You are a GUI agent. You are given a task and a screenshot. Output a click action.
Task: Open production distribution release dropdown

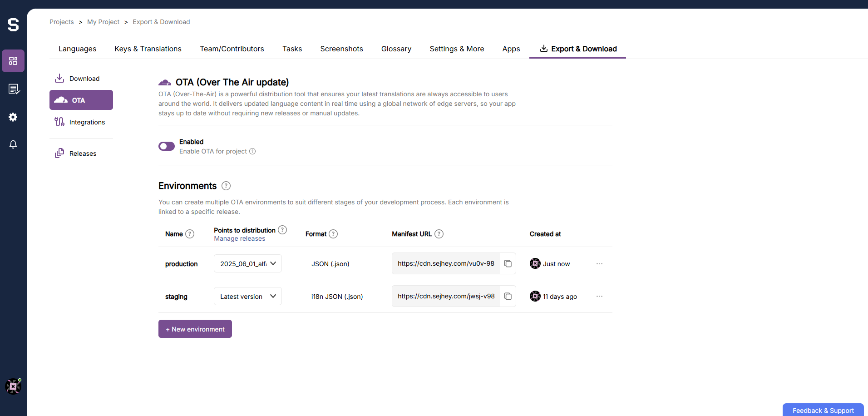248,263
